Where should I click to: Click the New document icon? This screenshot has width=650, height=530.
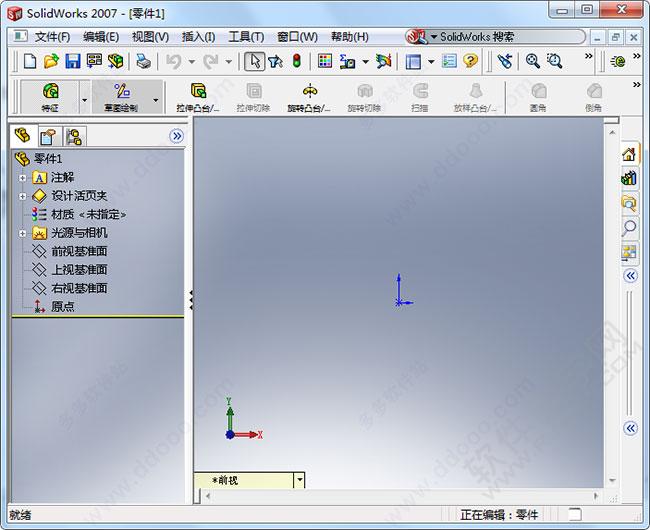30,61
